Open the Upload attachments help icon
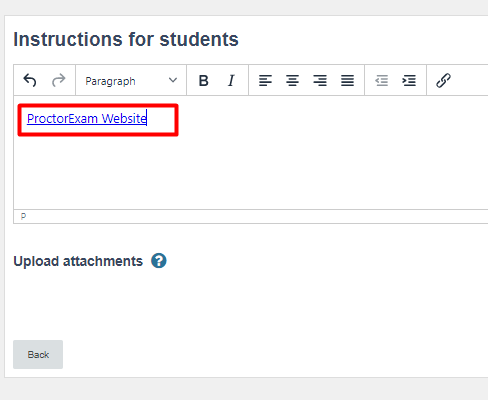488x400 pixels. 159,261
